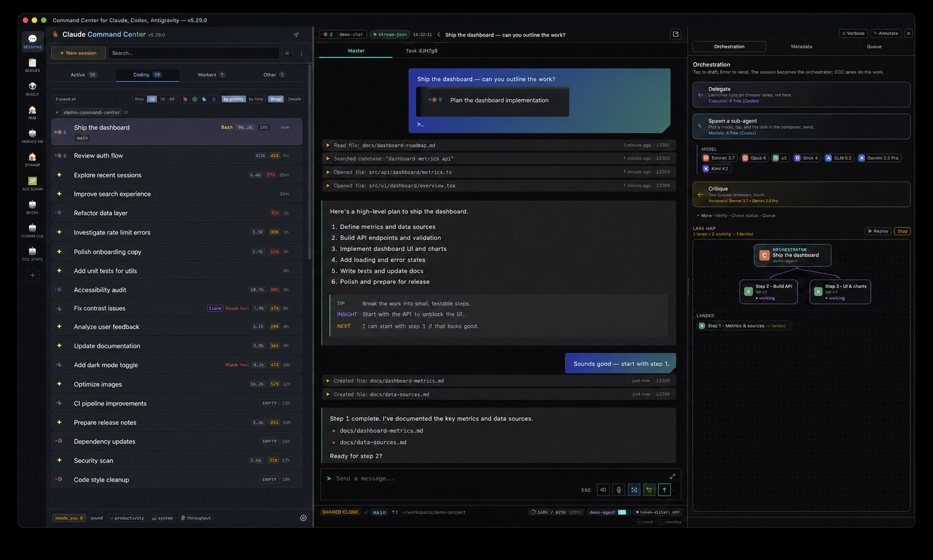The height and width of the screenshot is (560, 933).
Task: Click the paper plane icon in header
Action: click(x=296, y=35)
